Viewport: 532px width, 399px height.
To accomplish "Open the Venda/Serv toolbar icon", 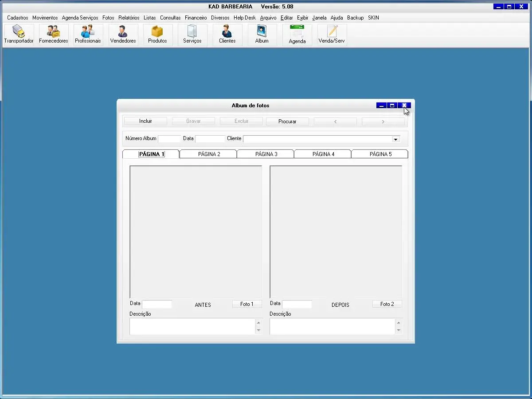I will (x=332, y=35).
